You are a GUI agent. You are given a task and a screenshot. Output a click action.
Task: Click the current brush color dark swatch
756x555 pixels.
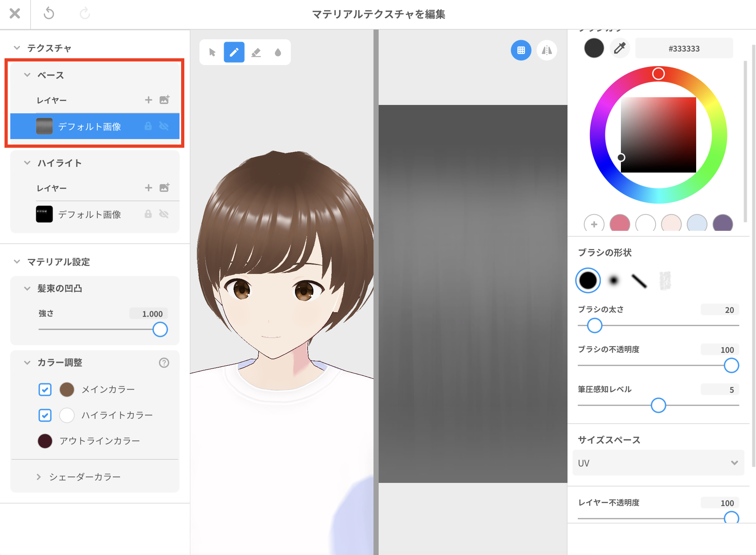(594, 48)
